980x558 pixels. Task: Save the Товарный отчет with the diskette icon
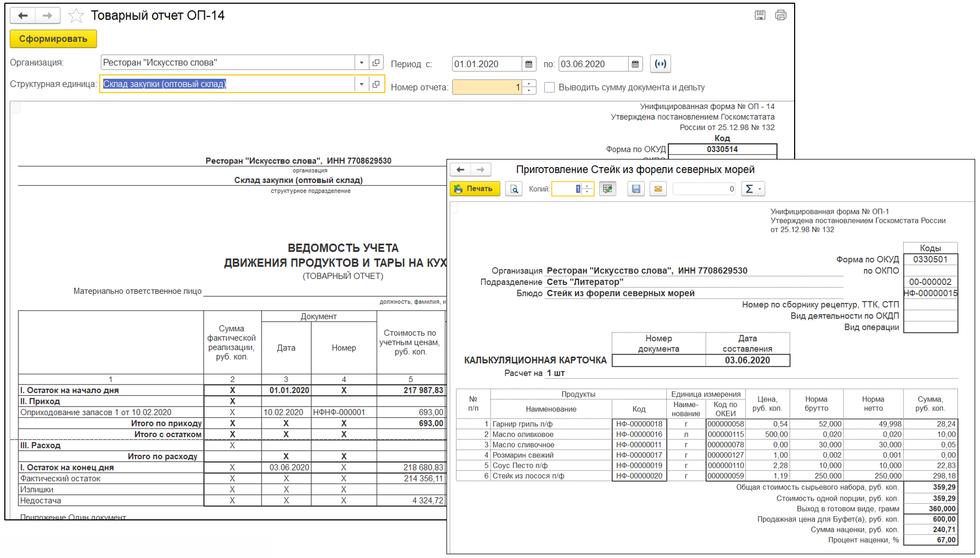coord(760,15)
